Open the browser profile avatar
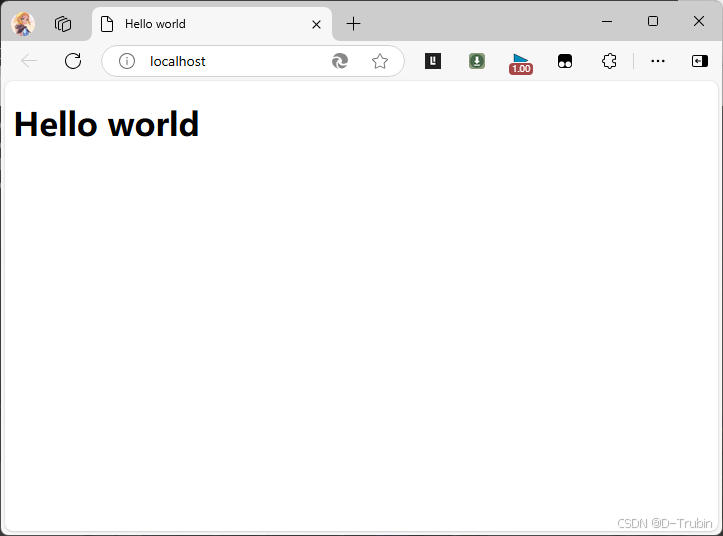The image size is (723, 536). [x=23, y=24]
